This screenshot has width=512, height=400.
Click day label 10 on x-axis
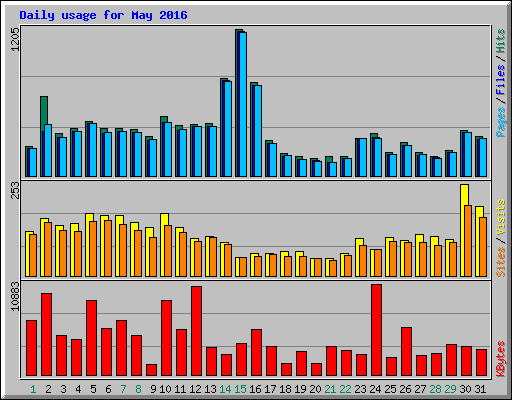[x=165, y=389]
